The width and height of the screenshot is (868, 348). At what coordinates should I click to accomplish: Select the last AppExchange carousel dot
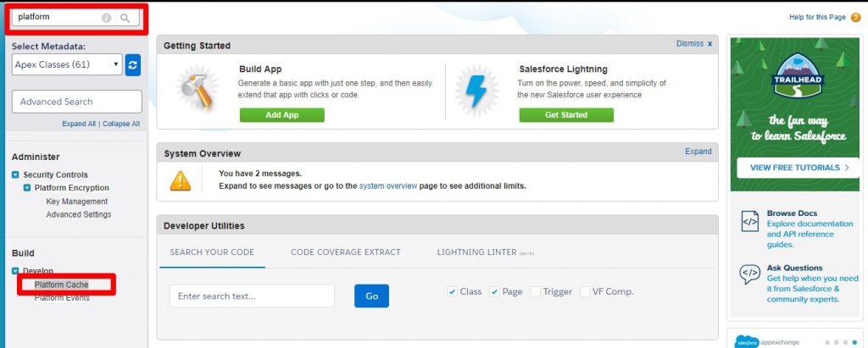[854, 342]
